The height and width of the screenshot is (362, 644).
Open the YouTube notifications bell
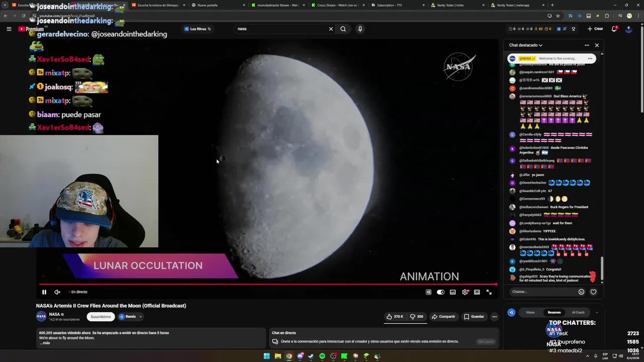click(x=614, y=29)
